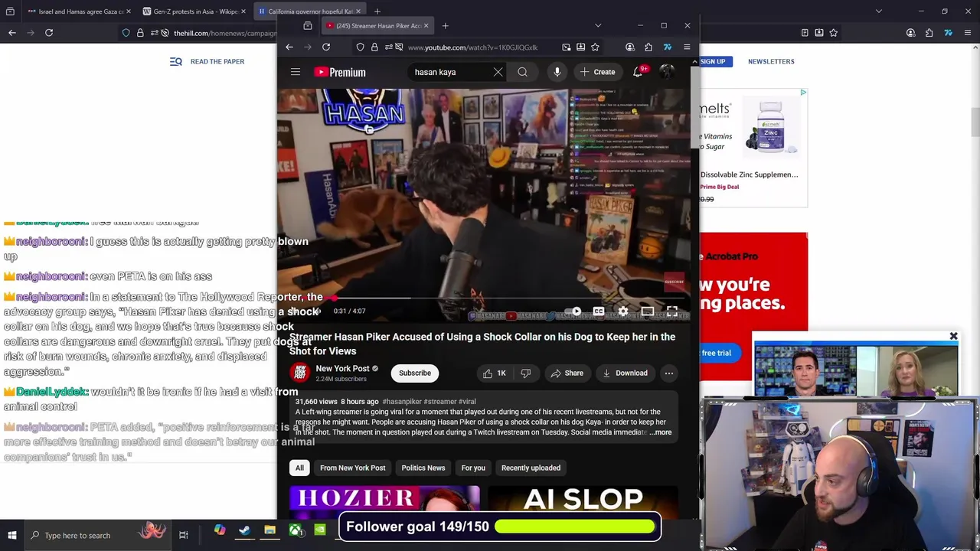Dislike the video with thumbs down
980x551 pixels.
tap(526, 373)
